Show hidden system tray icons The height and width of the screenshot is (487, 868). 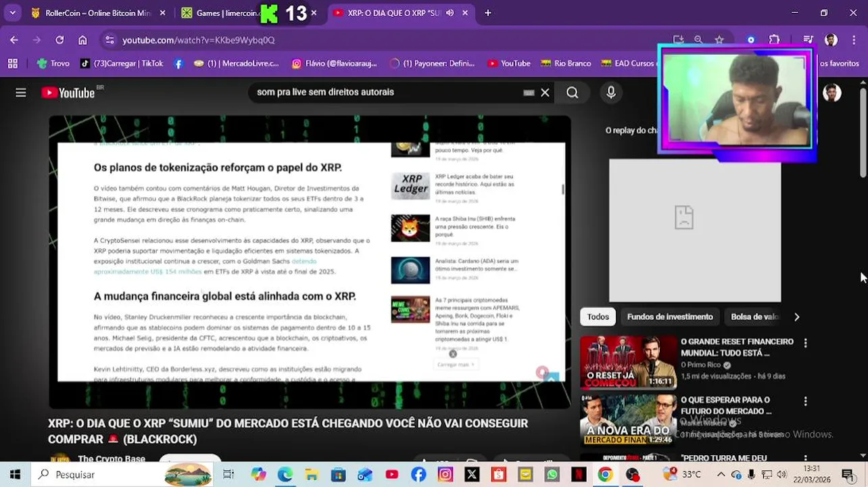click(721, 474)
